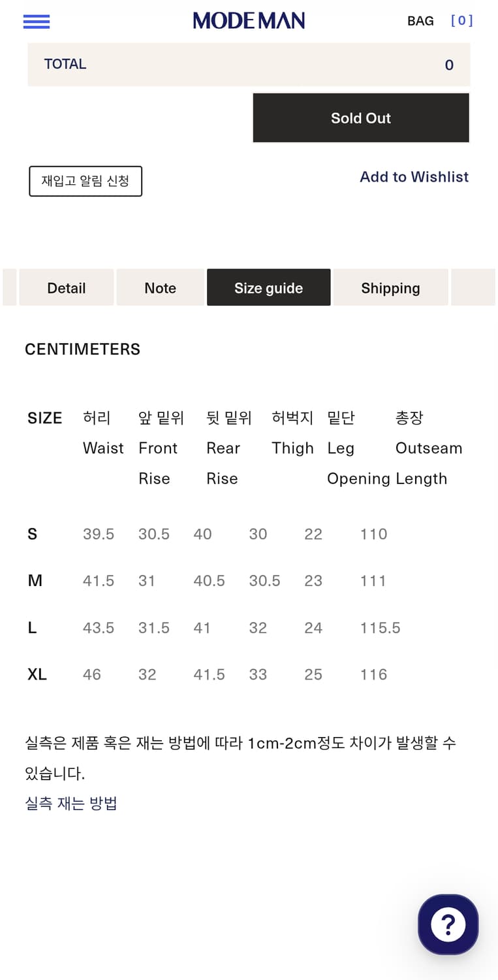Click the XL size row label

click(37, 674)
